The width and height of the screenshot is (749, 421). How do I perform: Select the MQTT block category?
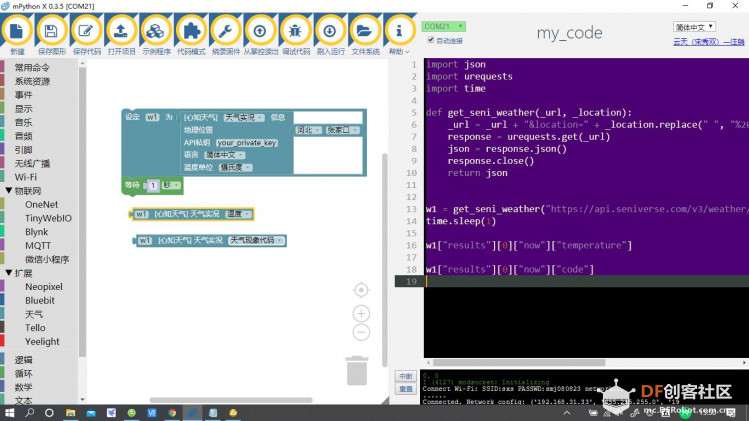click(x=38, y=246)
